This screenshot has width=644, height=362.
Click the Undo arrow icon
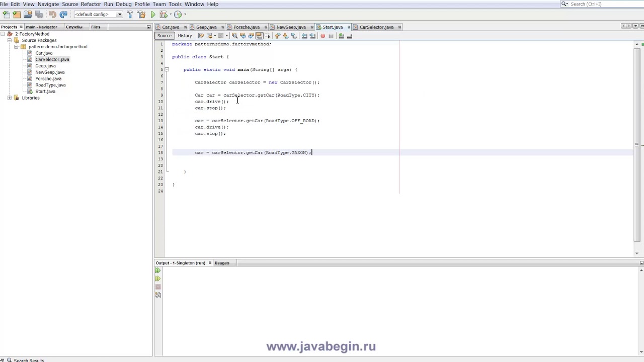point(52,15)
